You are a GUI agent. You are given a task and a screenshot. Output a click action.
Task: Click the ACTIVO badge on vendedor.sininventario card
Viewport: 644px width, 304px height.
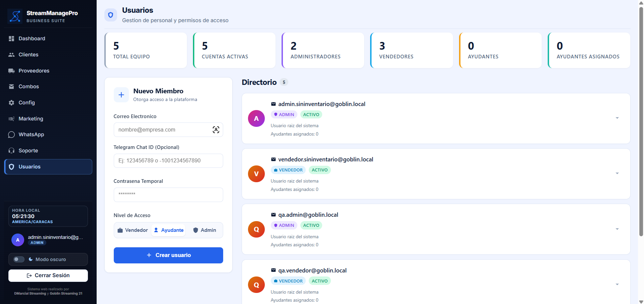click(319, 170)
